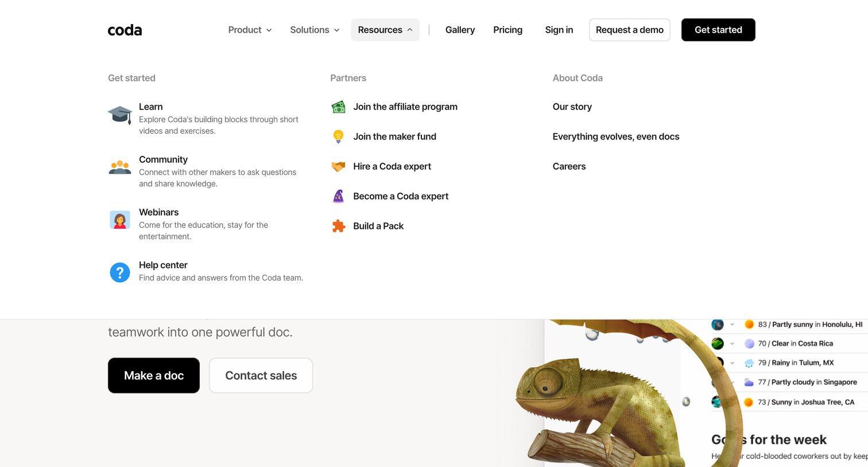Screen dimensions: 868x467
Task: Click '77 / Partly cloudy in Singapore' text
Action: click(807, 382)
